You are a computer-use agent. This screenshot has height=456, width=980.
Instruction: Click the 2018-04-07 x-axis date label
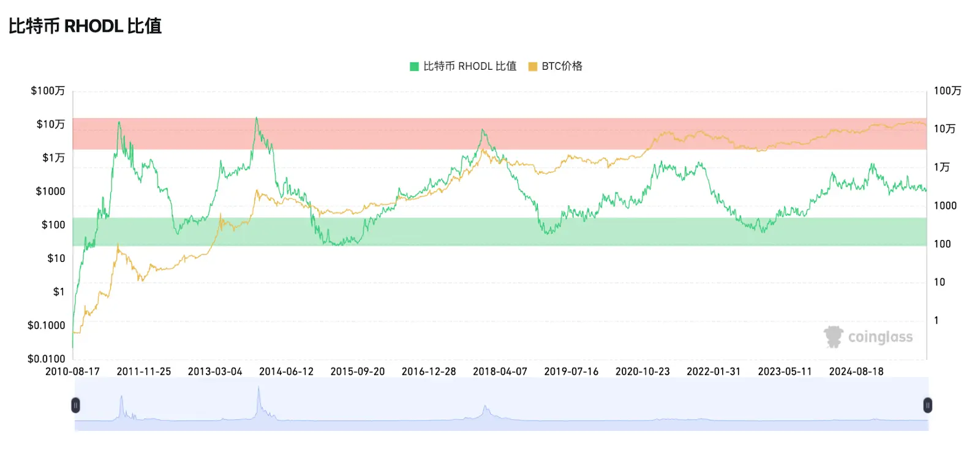[500, 372]
